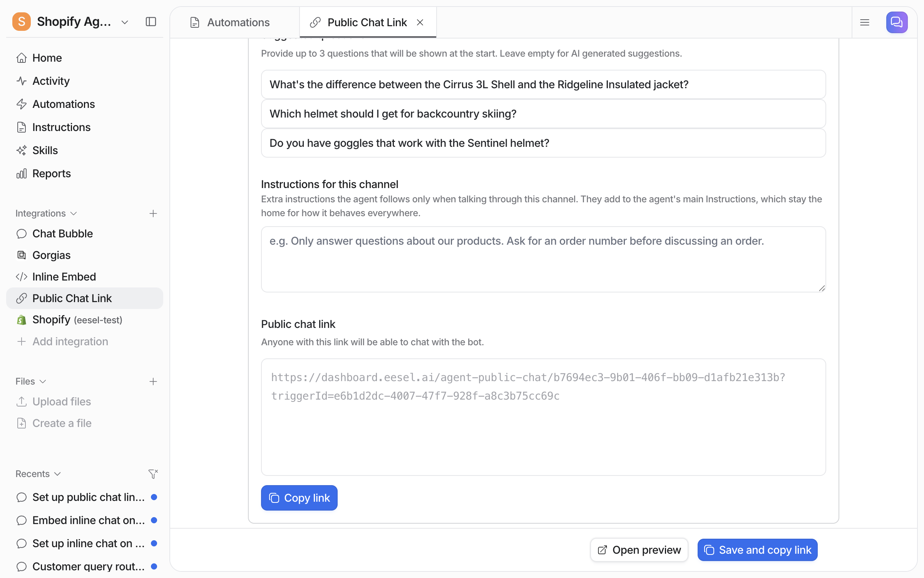This screenshot has width=924, height=578.
Task: Open recent 'Set up public chat lin...'
Action: pyautogui.click(x=85, y=497)
